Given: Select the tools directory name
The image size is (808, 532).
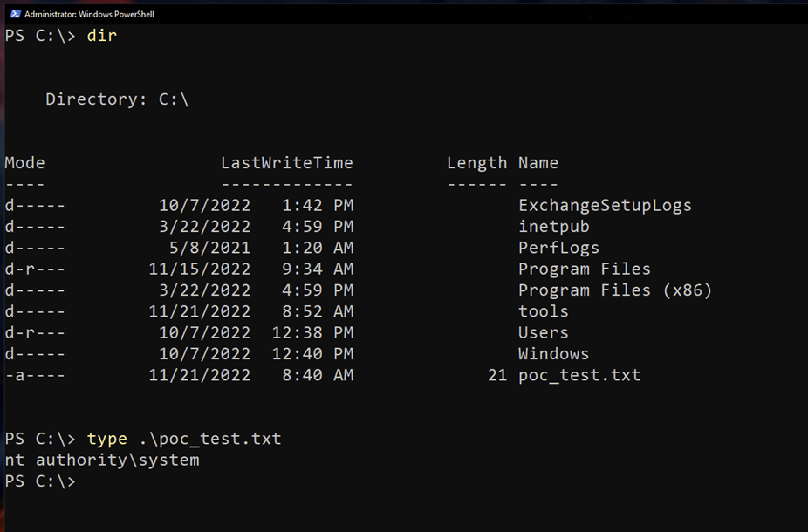Looking at the screenshot, I should 543,311.
